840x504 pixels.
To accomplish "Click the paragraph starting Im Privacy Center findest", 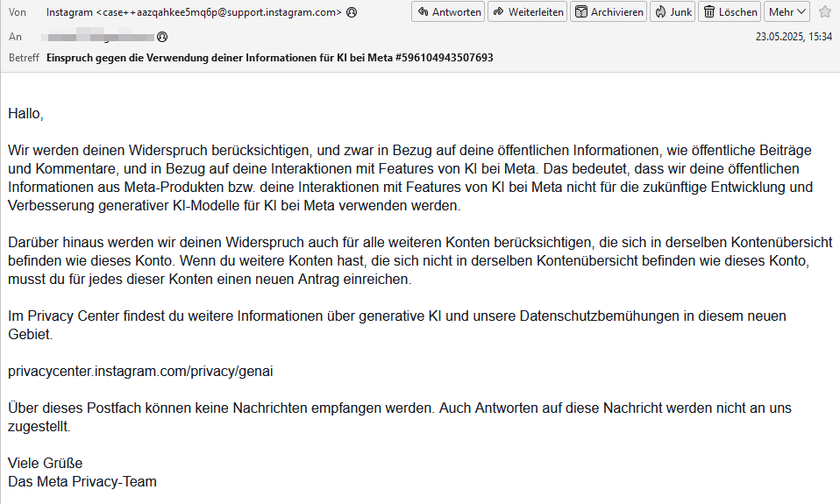I will click(397, 325).
